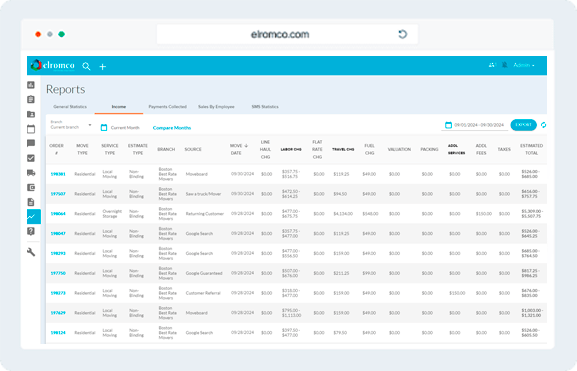Open the Admin user menu
This screenshot has width=577, height=371.
click(x=524, y=65)
